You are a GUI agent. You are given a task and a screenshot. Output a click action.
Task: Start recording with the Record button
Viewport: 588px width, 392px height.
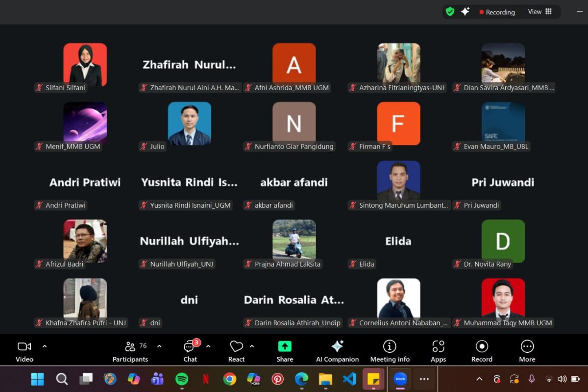pyautogui.click(x=482, y=351)
